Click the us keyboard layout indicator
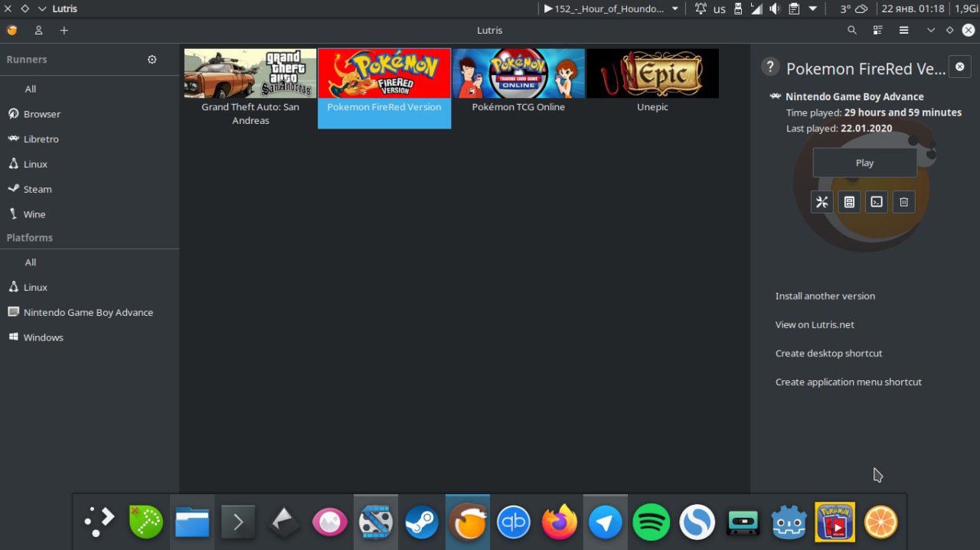 coord(720,9)
